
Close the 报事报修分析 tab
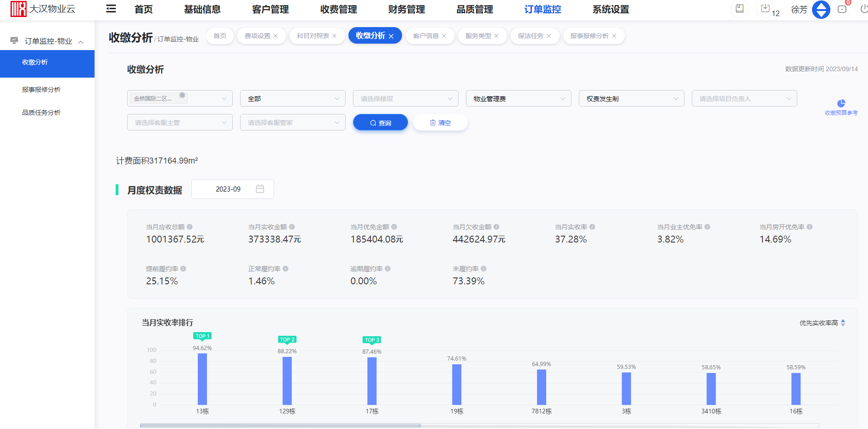point(614,36)
